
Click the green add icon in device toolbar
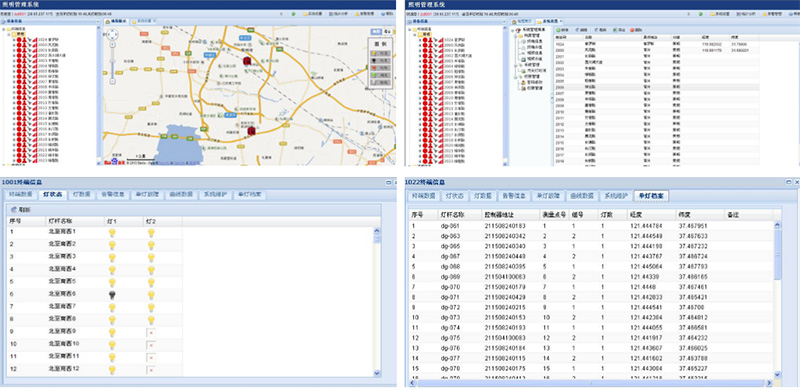[558, 30]
